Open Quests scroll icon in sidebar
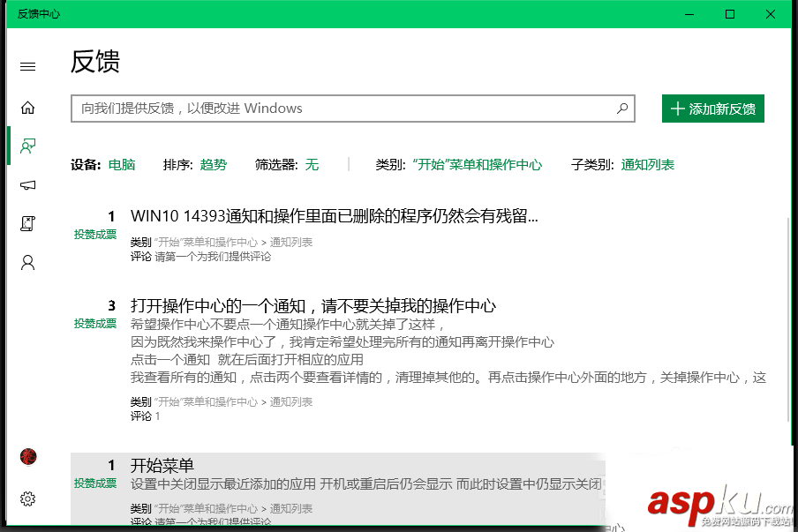The image size is (798, 532). pos(28,224)
